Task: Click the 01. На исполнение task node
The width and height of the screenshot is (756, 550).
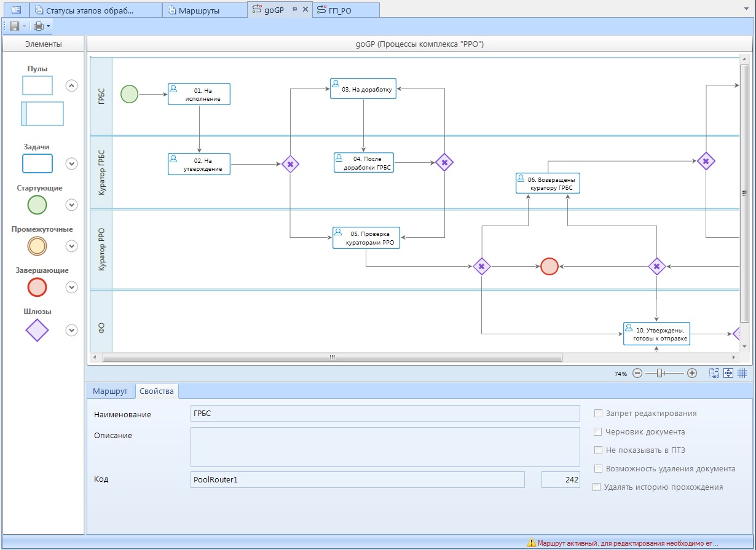Action: coord(199,94)
